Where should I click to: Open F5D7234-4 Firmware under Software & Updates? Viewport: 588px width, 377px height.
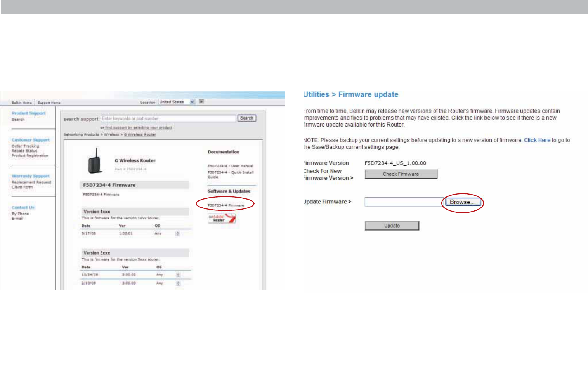coord(226,205)
